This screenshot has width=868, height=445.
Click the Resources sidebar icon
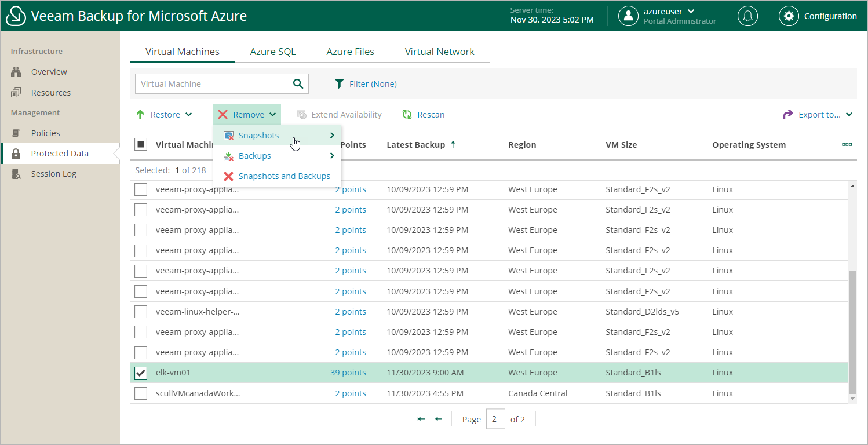pos(16,93)
